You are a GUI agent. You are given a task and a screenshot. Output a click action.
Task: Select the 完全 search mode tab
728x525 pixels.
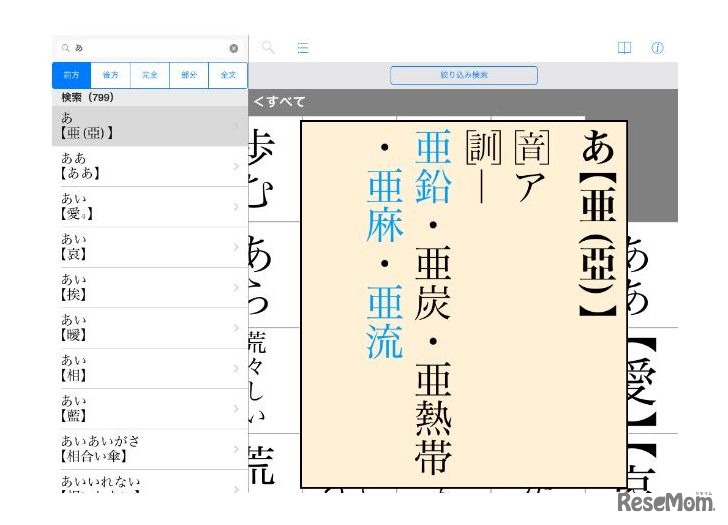click(x=150, y=75)
